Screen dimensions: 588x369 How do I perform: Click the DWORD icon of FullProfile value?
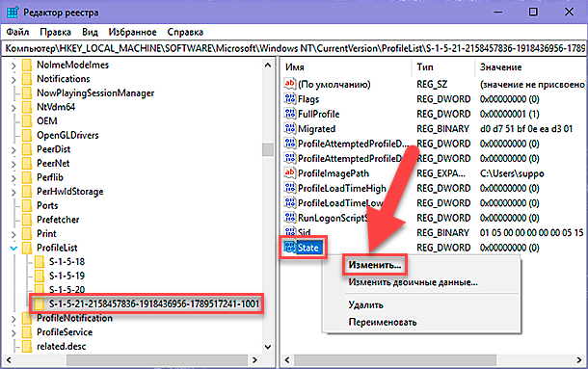click(x=290, y=114)
